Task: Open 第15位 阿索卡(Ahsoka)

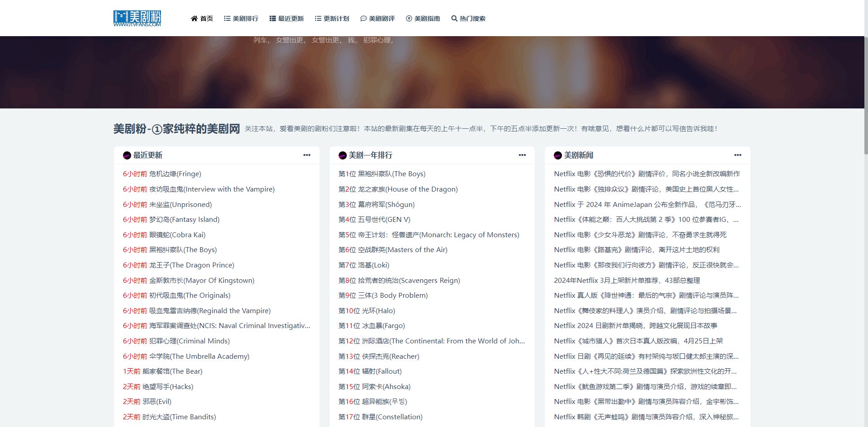Action: (x=375, y=387)
